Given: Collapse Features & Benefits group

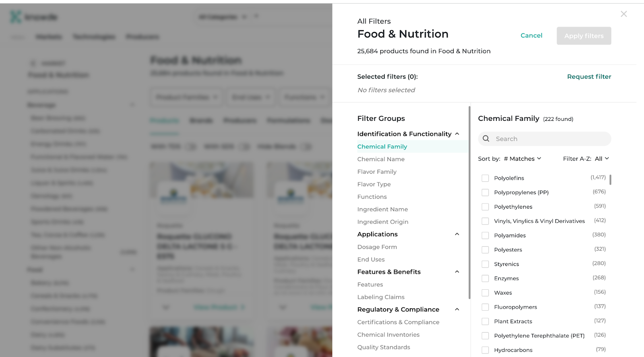Looking at the screenshot, I should [457, 272].
